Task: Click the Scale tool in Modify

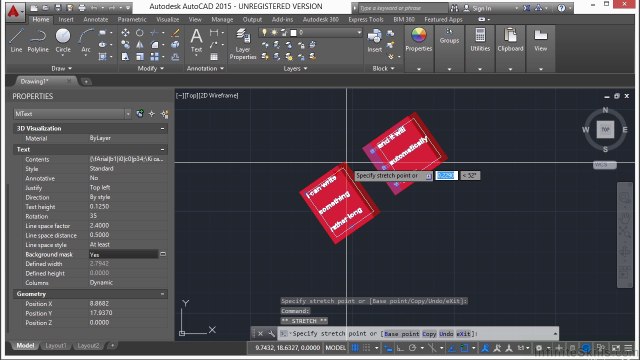Action: [x=140, y=57]
